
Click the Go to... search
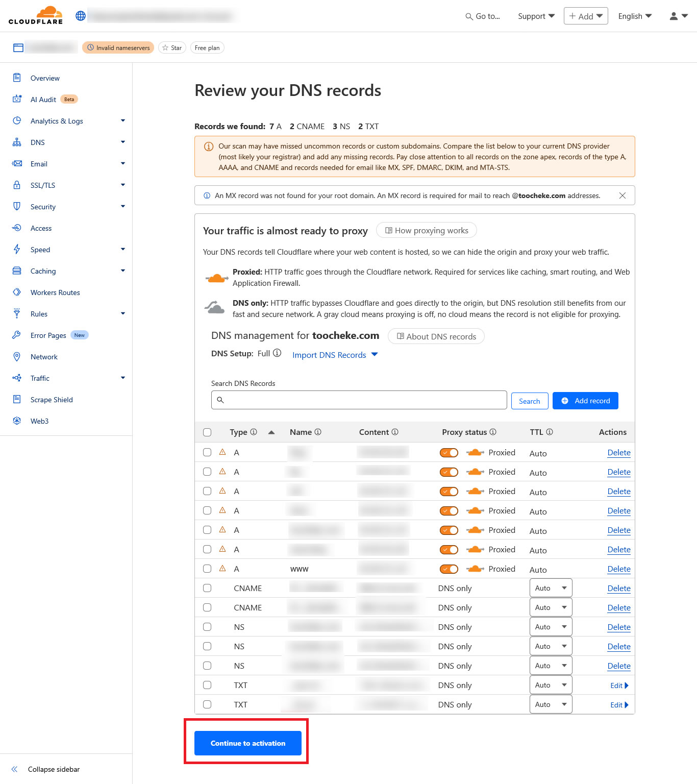(483, 16)
